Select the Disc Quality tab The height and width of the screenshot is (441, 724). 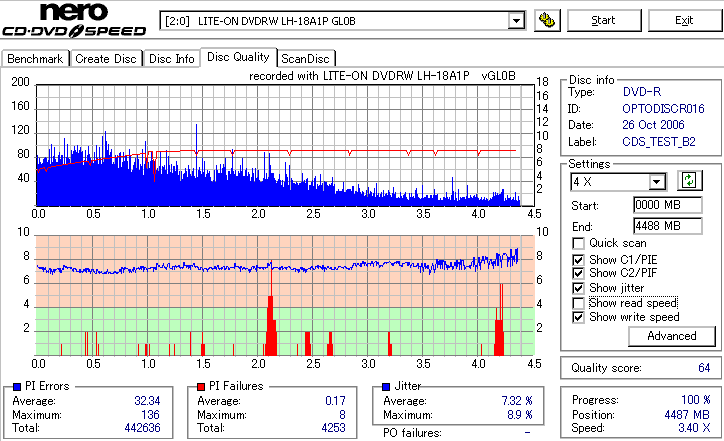click(x=238, y=57)
